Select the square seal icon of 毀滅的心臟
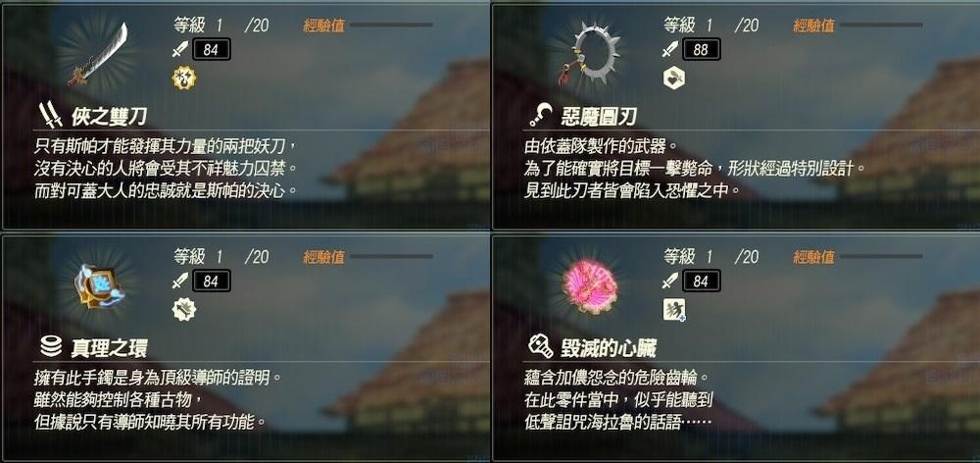The height and width of the screenshot is (463, 980). (674, 310)
